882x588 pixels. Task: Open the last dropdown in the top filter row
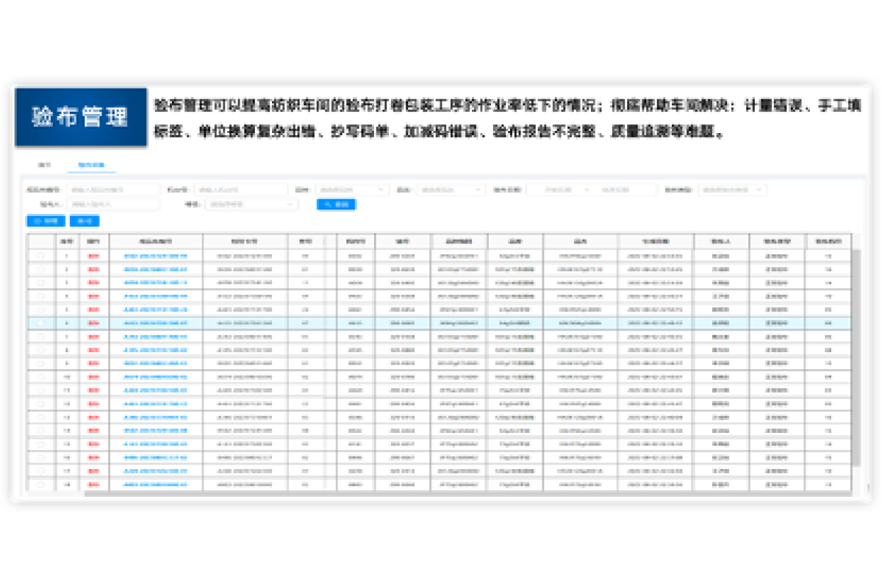[731, 190]
